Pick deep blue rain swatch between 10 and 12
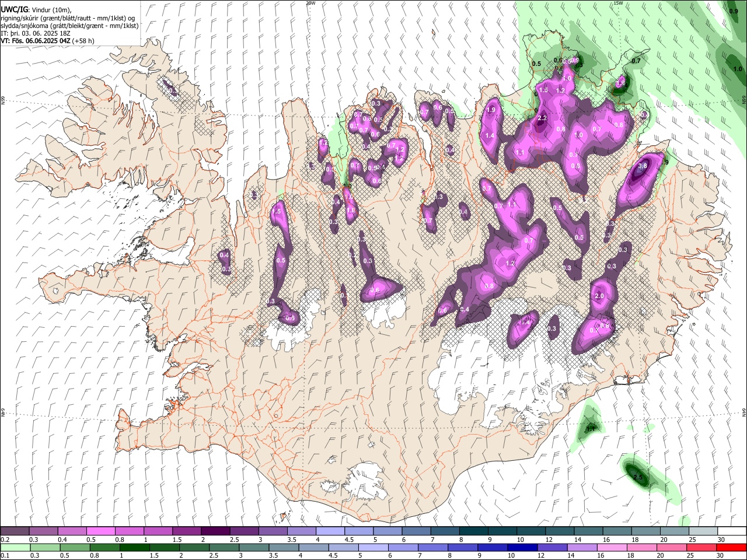 pos(522,548)
